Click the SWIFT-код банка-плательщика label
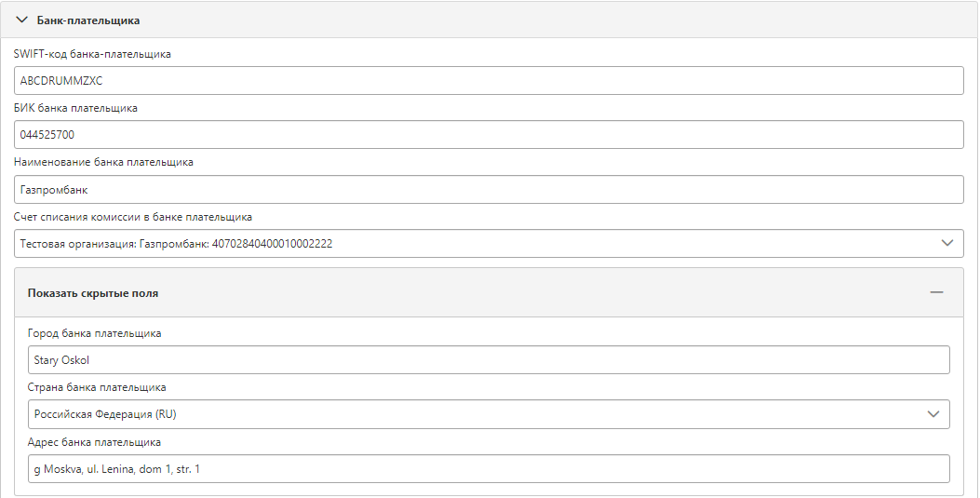The image size is (980, 498). click(x=92, y=54)
